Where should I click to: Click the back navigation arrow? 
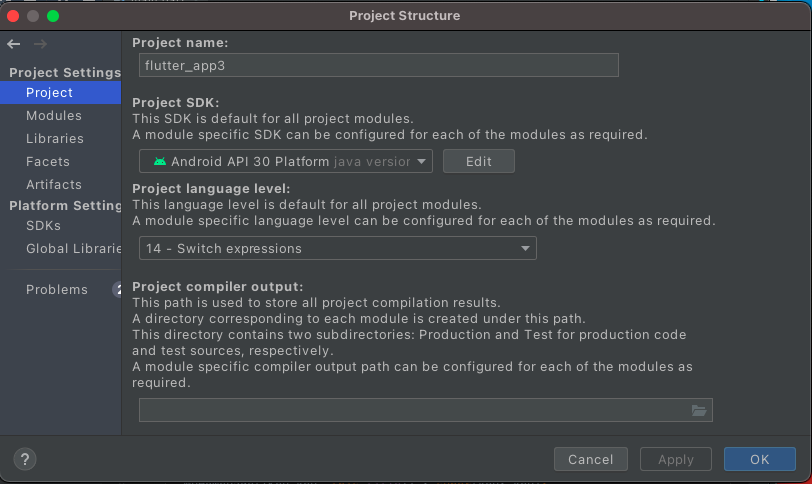click(14, 44)
